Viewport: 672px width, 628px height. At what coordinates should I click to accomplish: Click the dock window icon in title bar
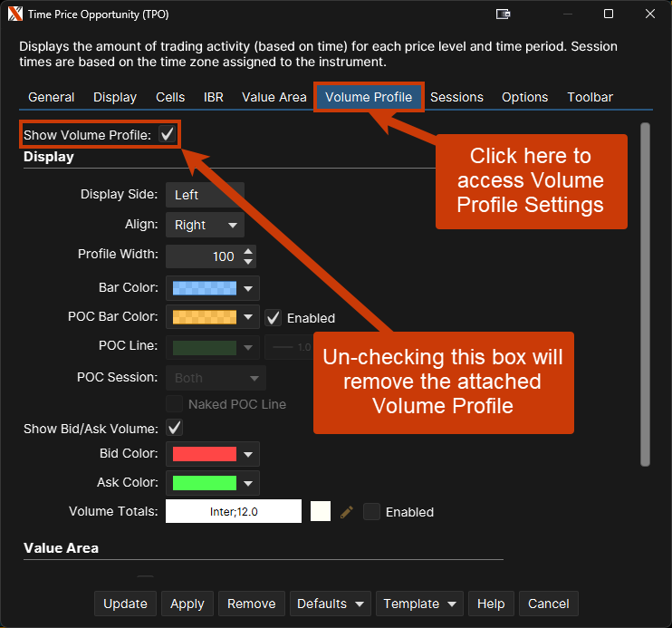[504, 14]
